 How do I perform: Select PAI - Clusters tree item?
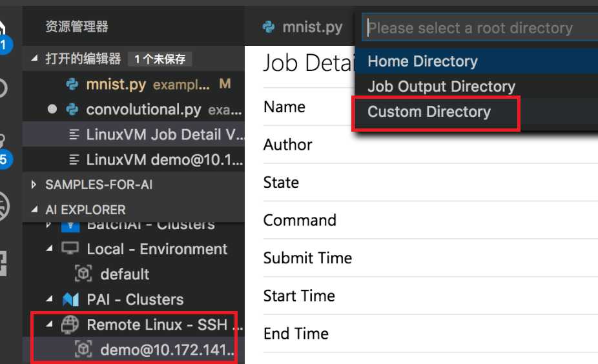[x=135, y=299]
